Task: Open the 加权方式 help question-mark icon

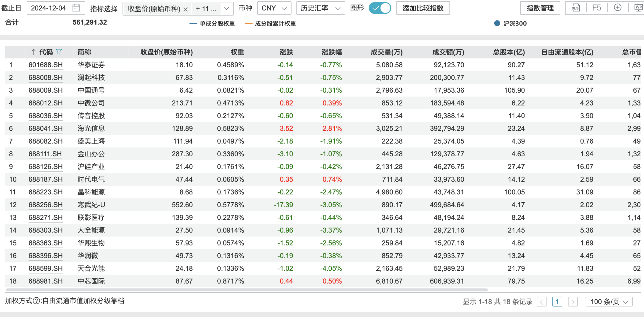Action: (x=36, y=301)
